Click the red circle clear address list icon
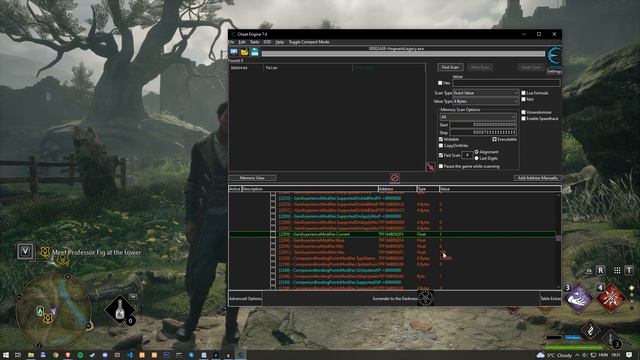Screen dimensions: 640x360 click(x=395, y=178)
